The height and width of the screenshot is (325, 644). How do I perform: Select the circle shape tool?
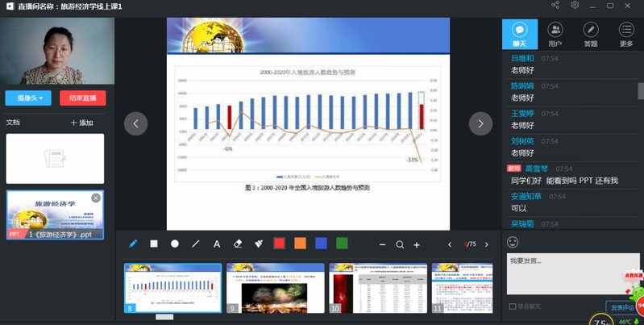(175, 244)
